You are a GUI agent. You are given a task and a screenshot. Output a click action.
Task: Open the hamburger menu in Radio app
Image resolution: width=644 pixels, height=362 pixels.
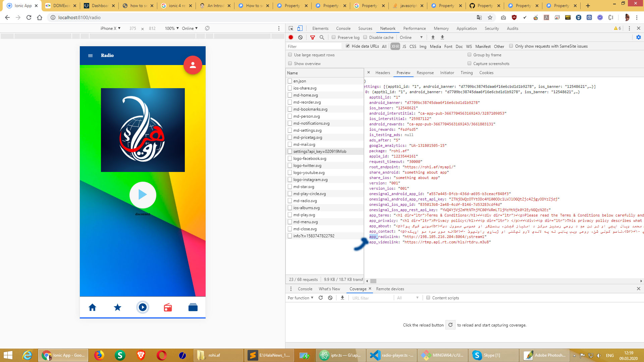(90, 56)
